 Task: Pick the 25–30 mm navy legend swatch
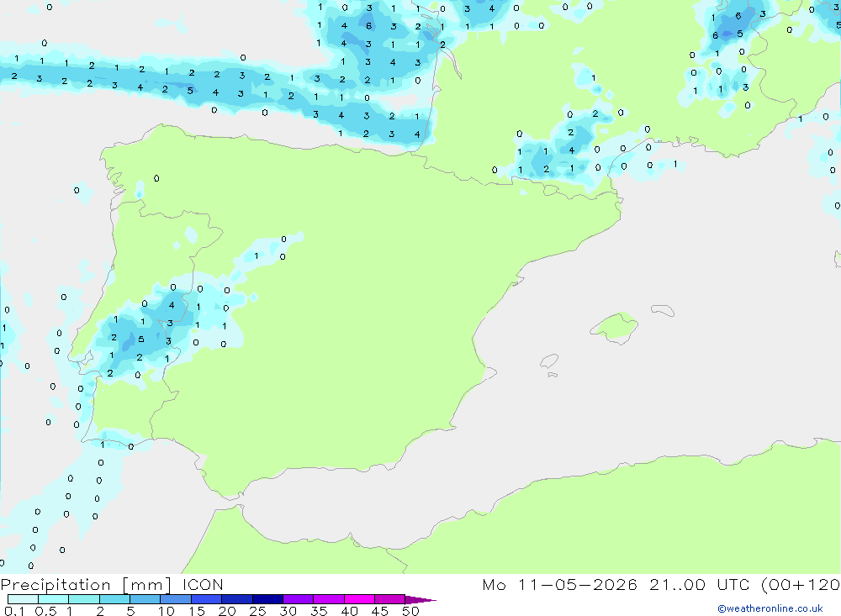point(267,599)
